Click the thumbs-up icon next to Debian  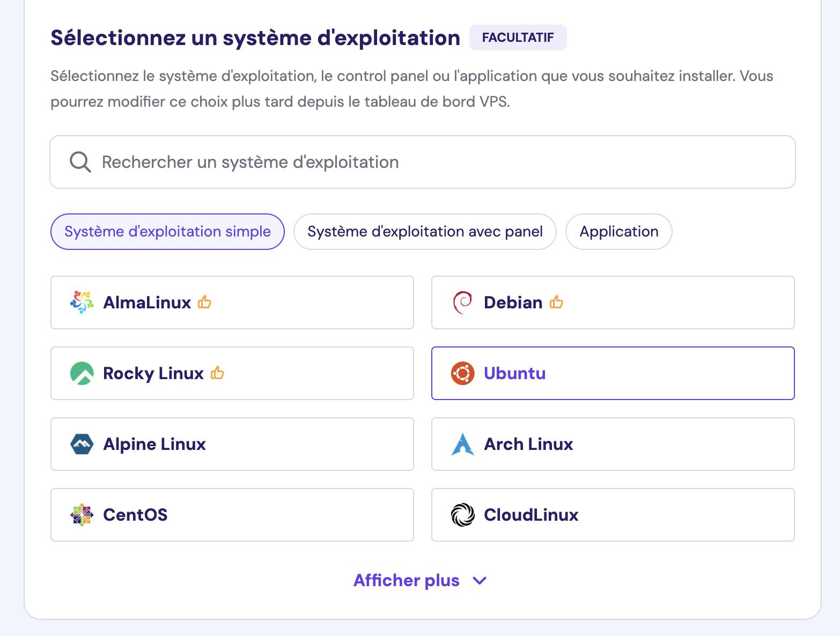tap(556, 302)
